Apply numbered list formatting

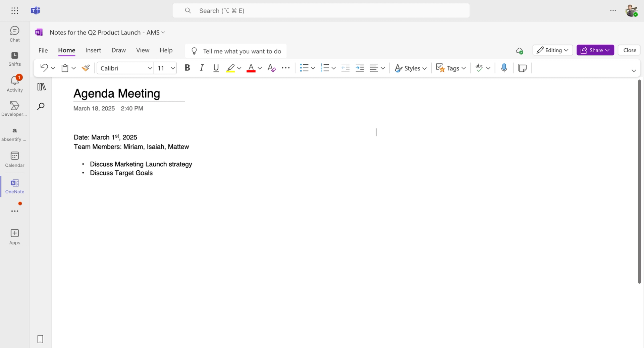click(325, 68)
